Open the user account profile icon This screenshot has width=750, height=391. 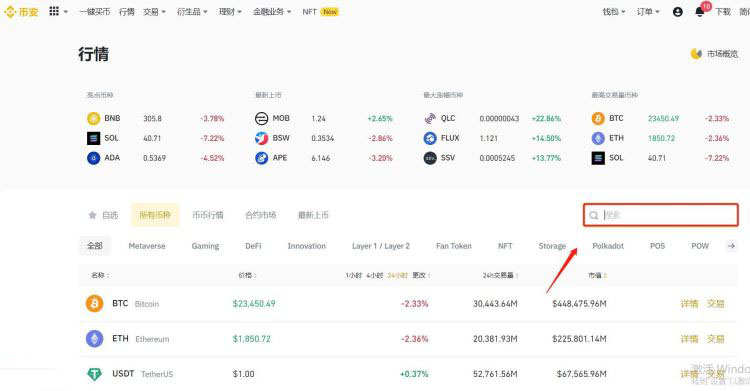pos(677,12)
